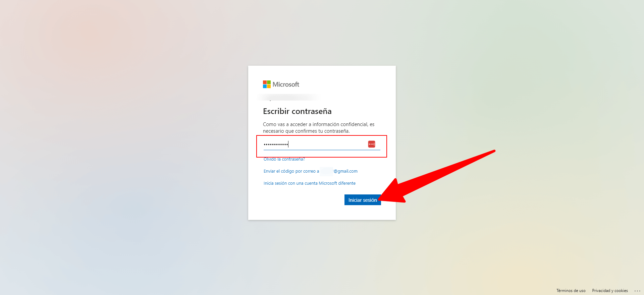Screen dimensions: 644x295
Task: Click the red password manager icon
Action: tap(371, 144)
